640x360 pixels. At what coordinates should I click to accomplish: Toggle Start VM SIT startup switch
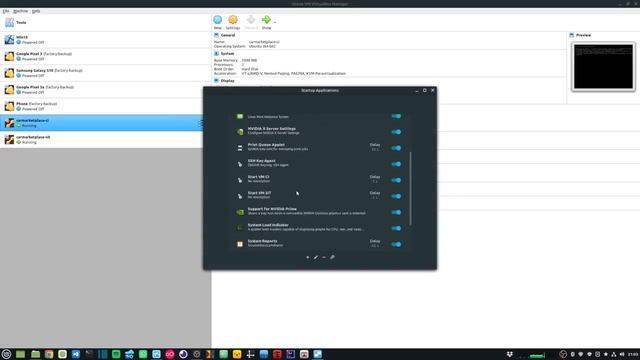pos(396,196)
